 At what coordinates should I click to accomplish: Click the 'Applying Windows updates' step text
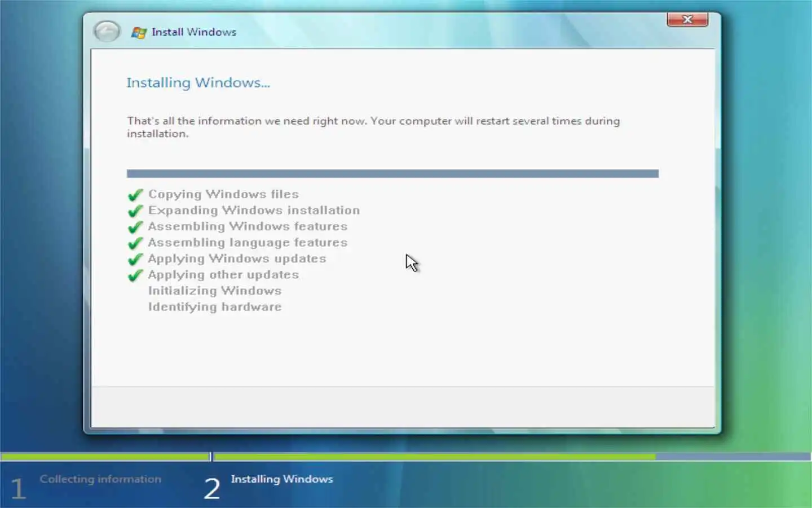(237, 259)
